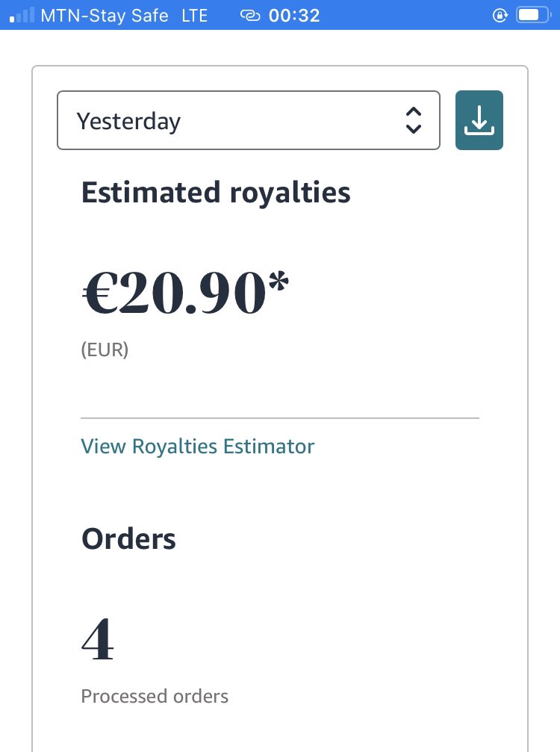The image size is (560, 752).
Task: Tap the MTN-Stay Safe carrier label
Action: (105, 16)
